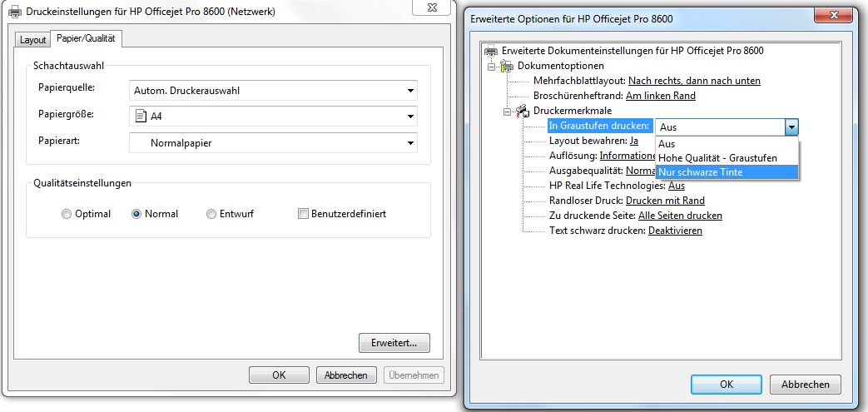Click Abbrechen in the Erweiterte Optionen dialog
The height and width of the screenshot is (412, 868).
[x=806, y=385]
